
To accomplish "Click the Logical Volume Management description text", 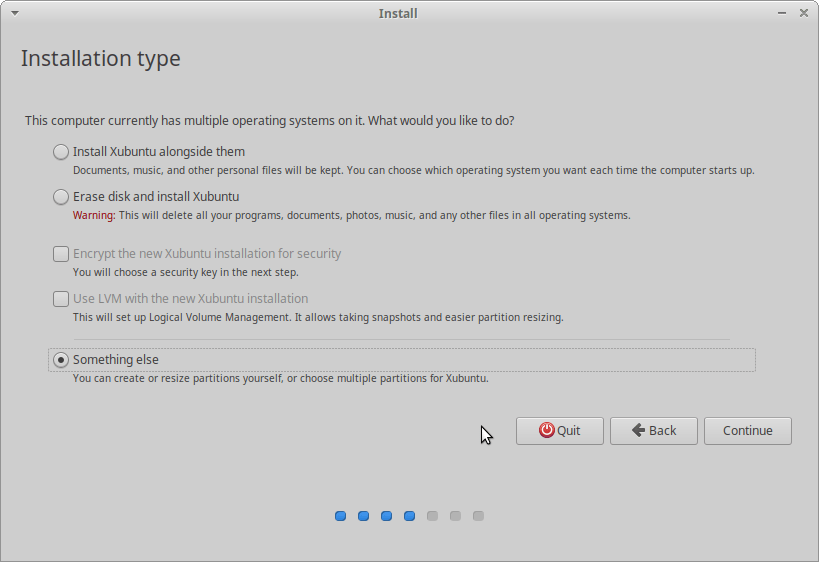I will pyautogui.click(x=318, y=317).
